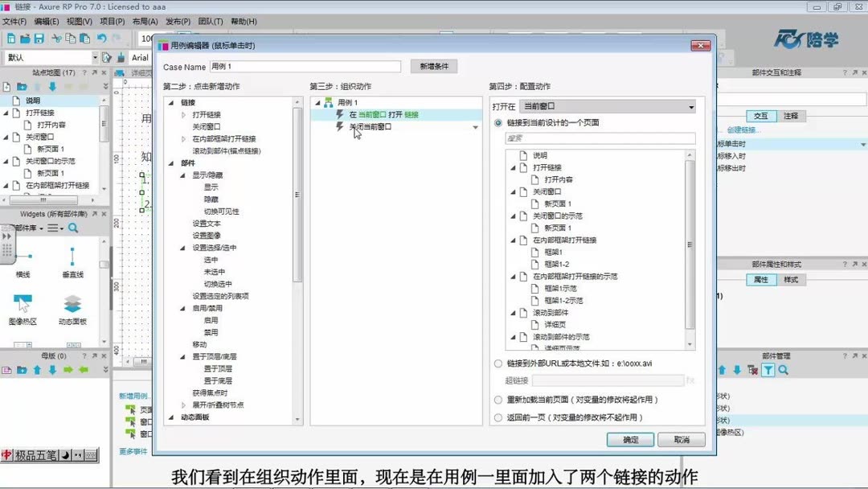Click the filter icon in 部件管理 panel
868x489 pixels.
[768, 369]
